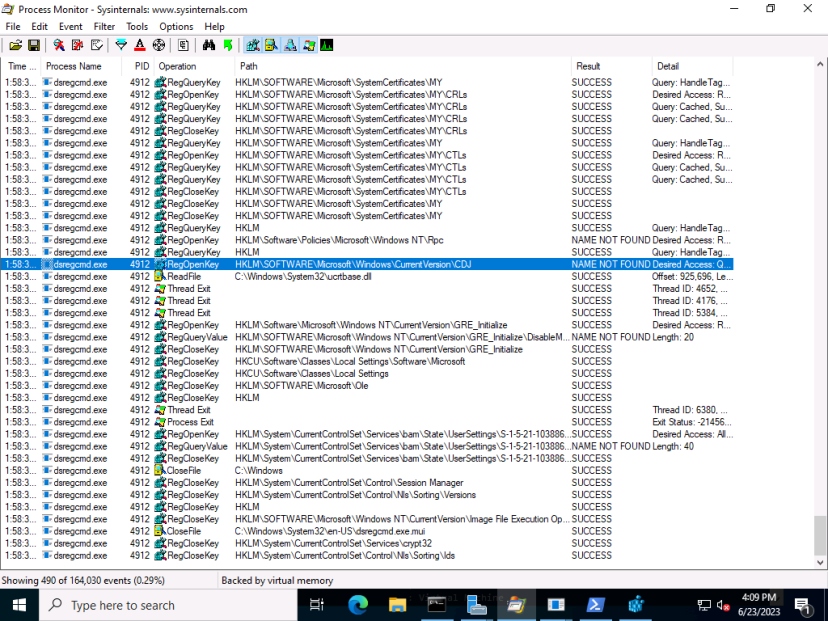Show File System Activity filter icon

tap(273, 45)
